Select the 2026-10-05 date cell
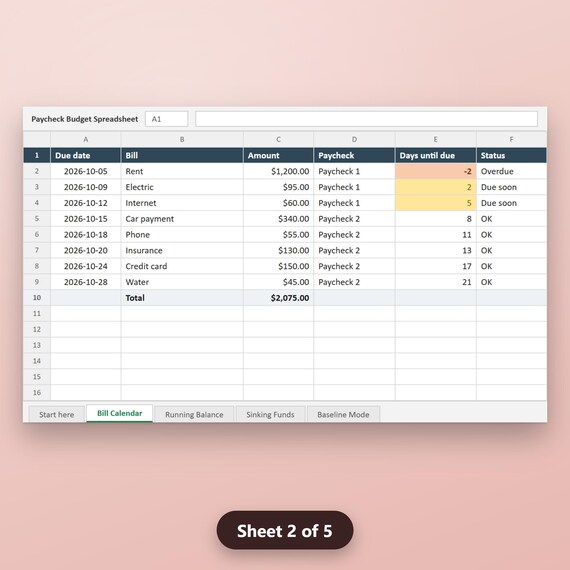This screenshot has width=570, height=570. 85,171
